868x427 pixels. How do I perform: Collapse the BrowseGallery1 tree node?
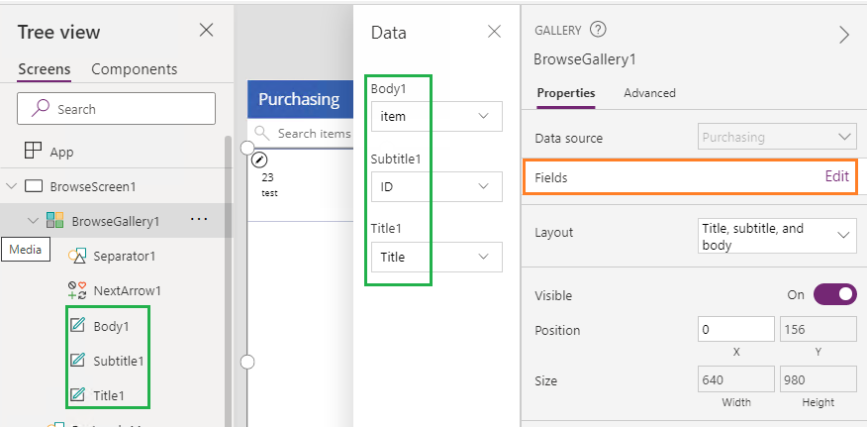(x=33, y=221)
